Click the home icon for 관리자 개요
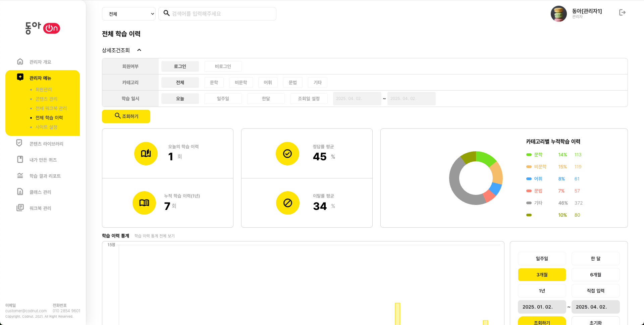The width and height of the screenshot is (644, 325). click(20, 62)
